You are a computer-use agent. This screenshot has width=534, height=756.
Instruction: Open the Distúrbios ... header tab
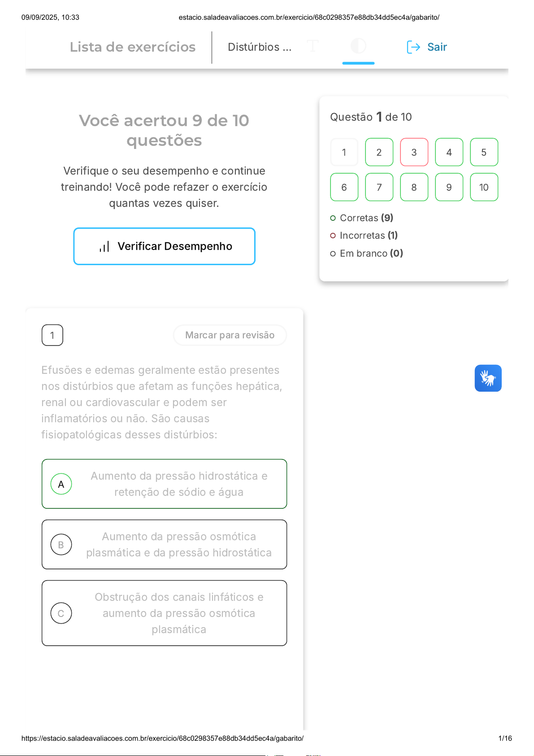[x=260, y=47]
